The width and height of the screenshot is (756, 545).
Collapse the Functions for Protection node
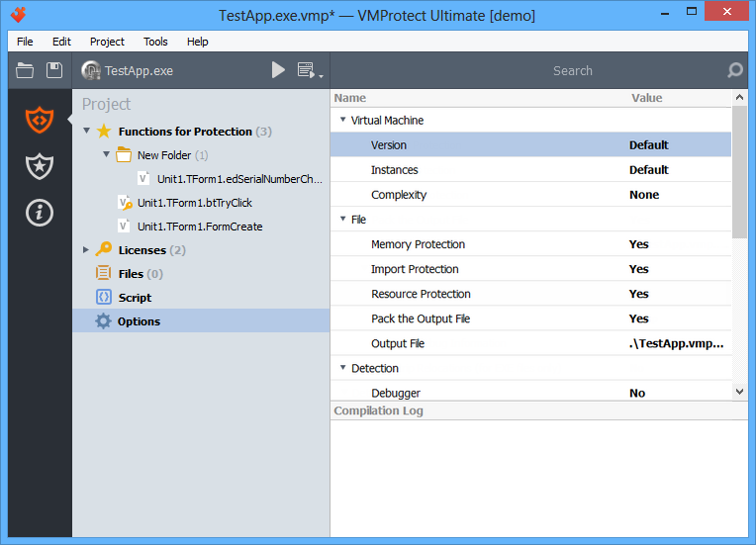click(x=86, y=131)
